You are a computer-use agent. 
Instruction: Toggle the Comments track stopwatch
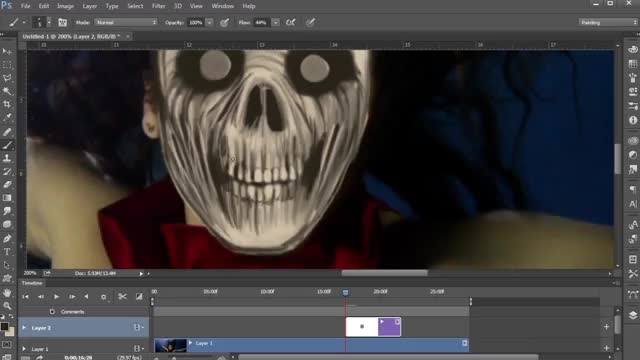pos(52,311)
